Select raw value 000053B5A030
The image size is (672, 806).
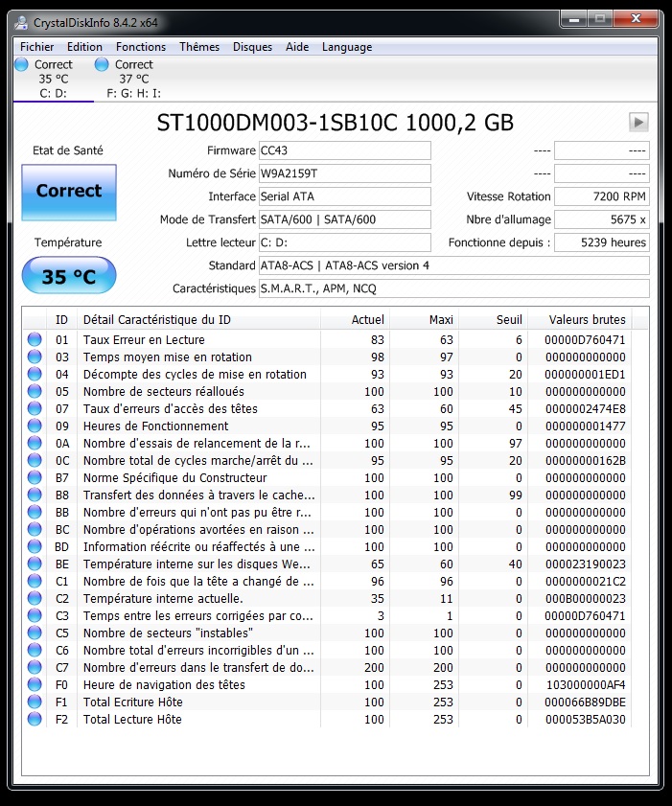coord(585,719)
